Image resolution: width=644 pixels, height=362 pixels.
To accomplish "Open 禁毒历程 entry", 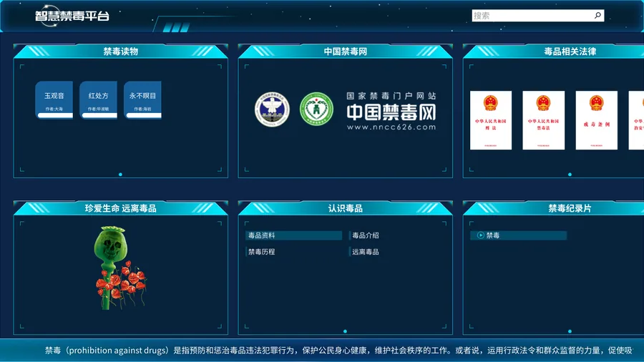I will click(262, 252).
